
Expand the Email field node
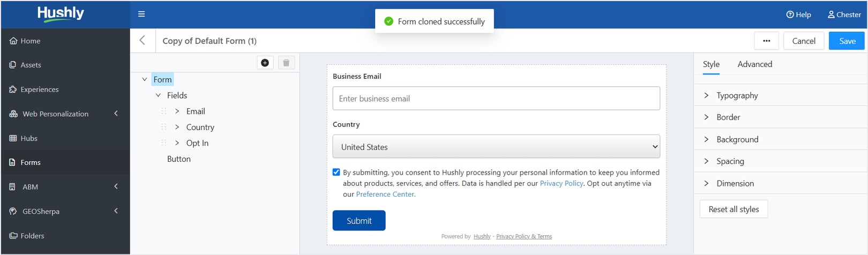tap(177, 111)
